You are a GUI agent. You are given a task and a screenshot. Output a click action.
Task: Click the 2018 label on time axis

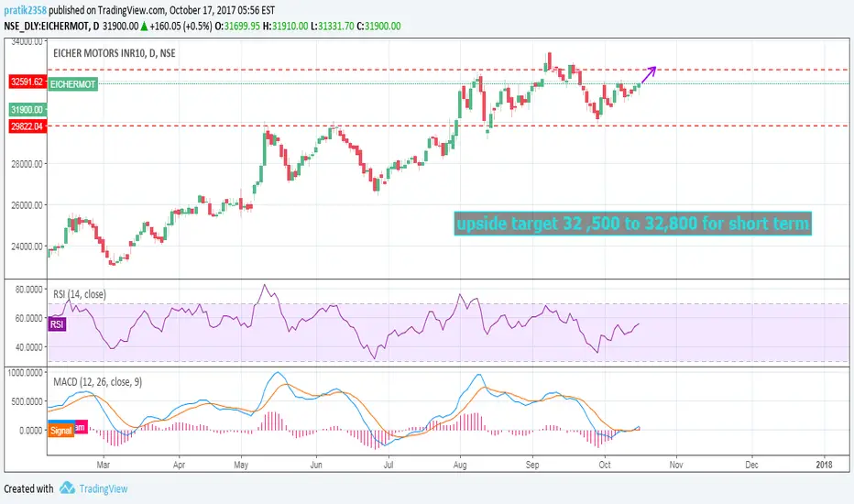(x=824, y=465)
